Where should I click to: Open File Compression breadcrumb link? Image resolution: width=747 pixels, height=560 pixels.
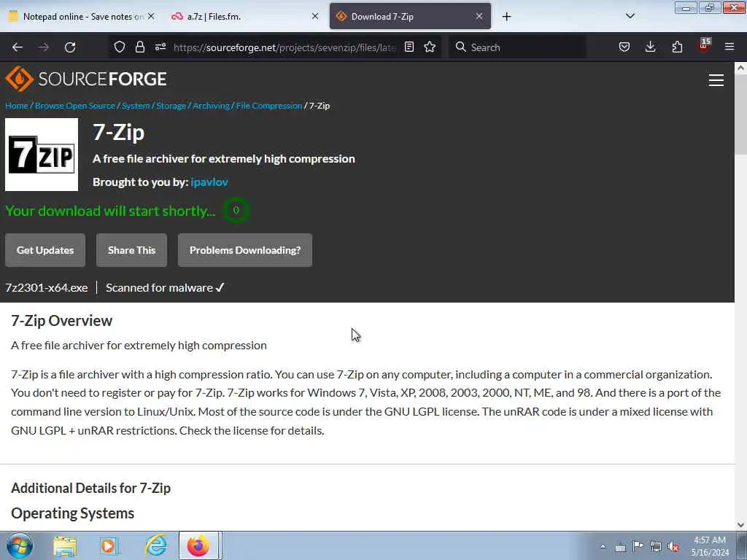[x=269, y=106]
